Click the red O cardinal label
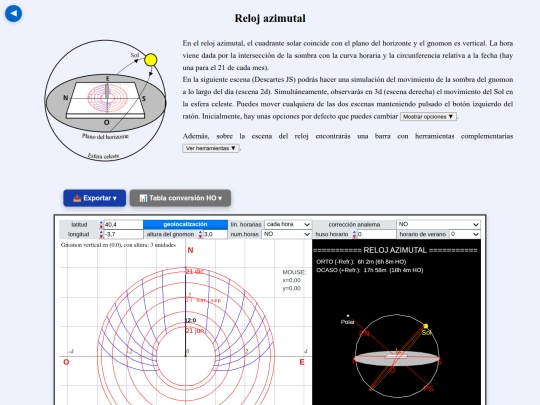This screenshot has width=540, height=405. pos(66,362)
